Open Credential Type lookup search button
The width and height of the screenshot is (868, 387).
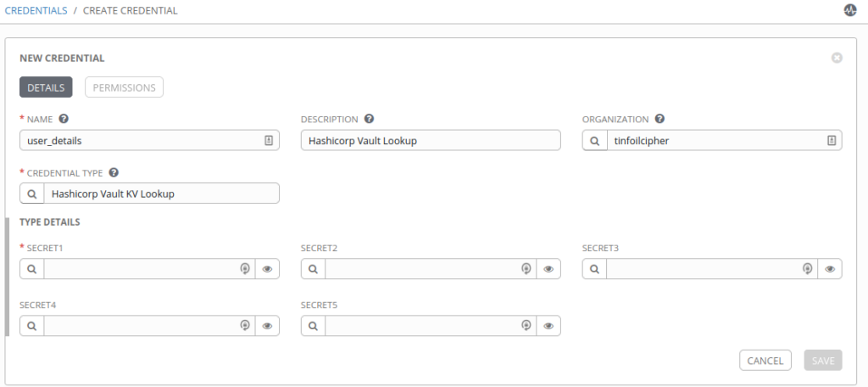click(31, 193)
